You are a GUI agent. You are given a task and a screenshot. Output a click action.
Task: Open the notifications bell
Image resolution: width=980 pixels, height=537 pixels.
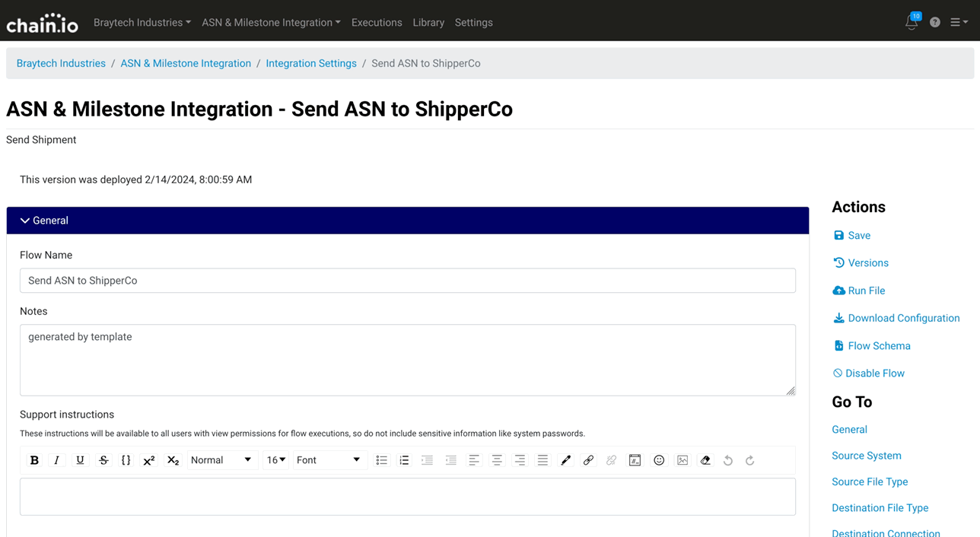coord(912,22)
